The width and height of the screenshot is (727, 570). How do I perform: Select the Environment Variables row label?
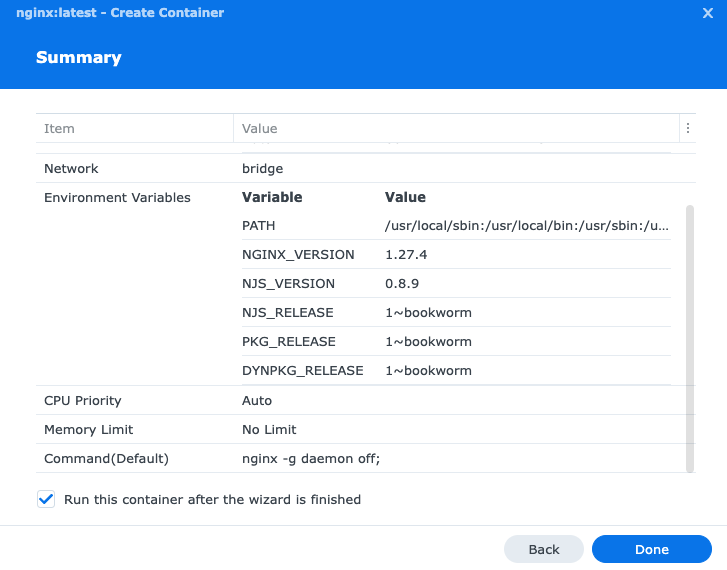(117, 198)
